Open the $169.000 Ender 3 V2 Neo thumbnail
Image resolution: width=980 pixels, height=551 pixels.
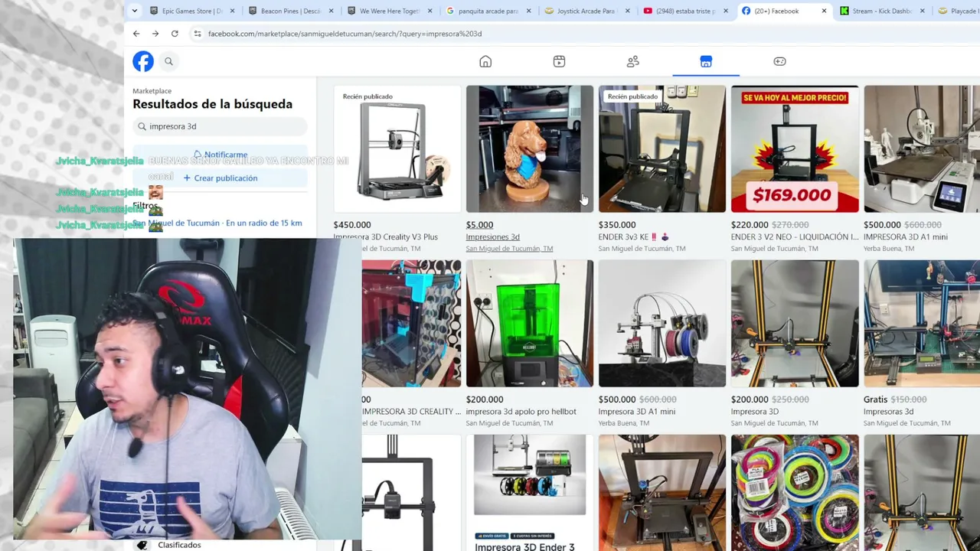[x=795, y=148]
